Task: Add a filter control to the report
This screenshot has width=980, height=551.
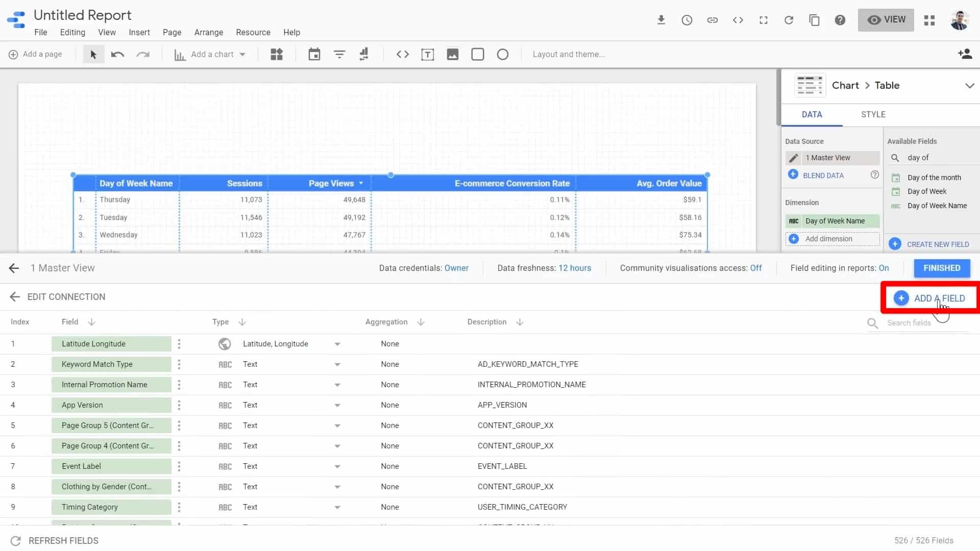Action: [339, 54]
